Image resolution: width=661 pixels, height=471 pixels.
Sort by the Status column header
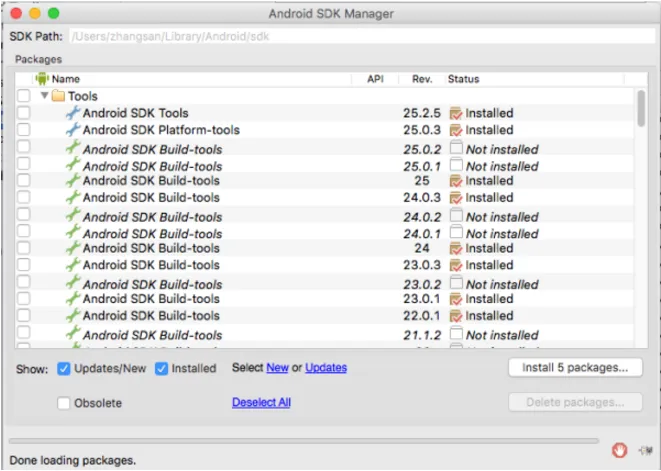pyautogui.click(x=463, y=78)
